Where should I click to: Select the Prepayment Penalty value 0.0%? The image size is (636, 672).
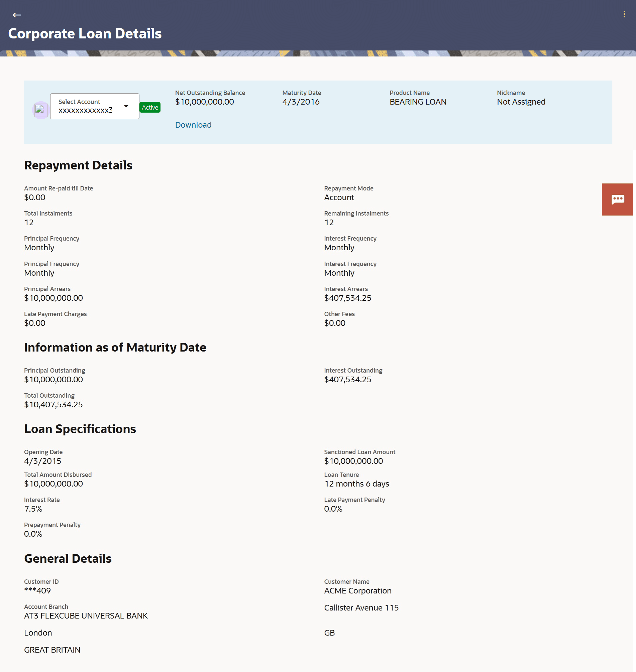[33, 534]
